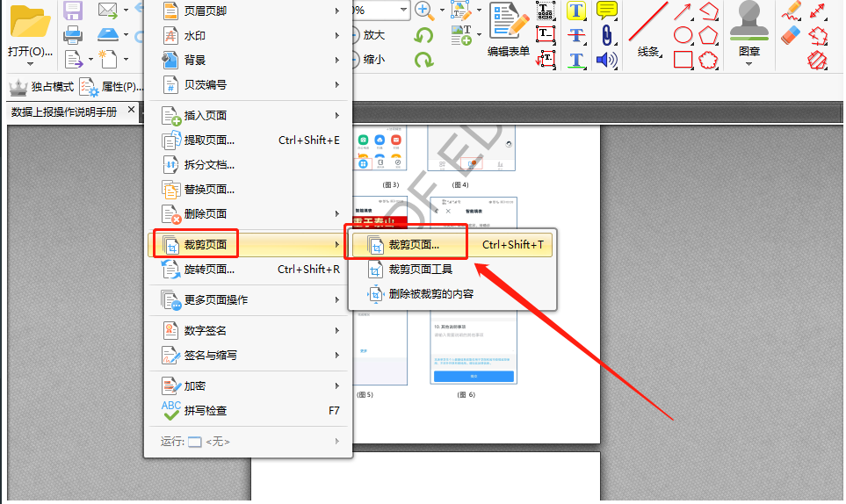Viewport: 846px width, 504px height.
Task: Select the red arrow drawing tool
Action: tap(683, 12)
